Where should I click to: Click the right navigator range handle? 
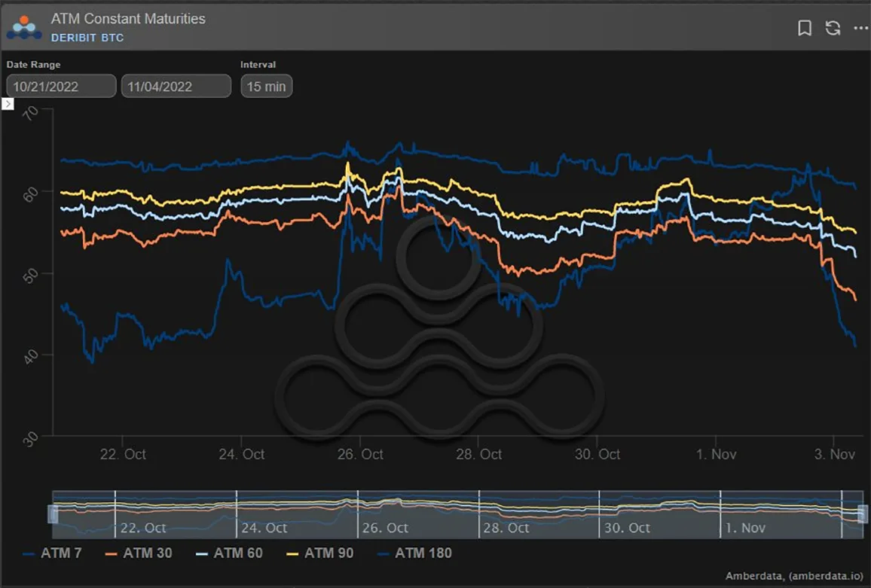[x=863, y=514]
